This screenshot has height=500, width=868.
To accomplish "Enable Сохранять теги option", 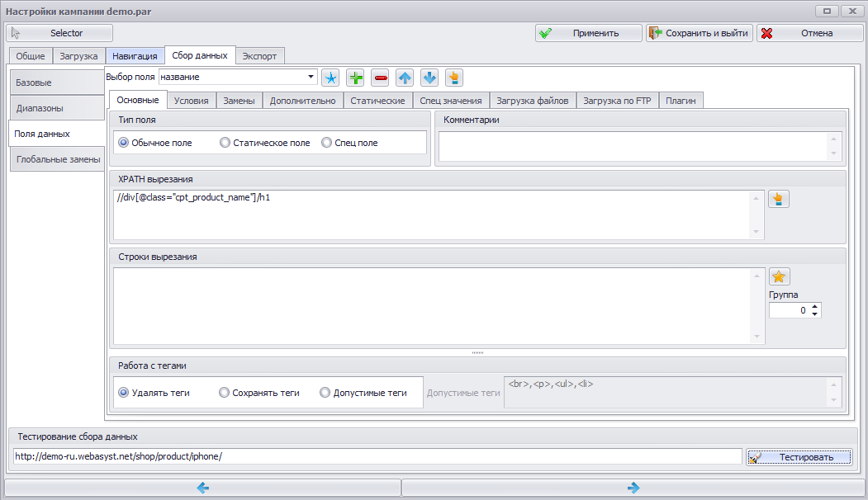I will (259, 393).
